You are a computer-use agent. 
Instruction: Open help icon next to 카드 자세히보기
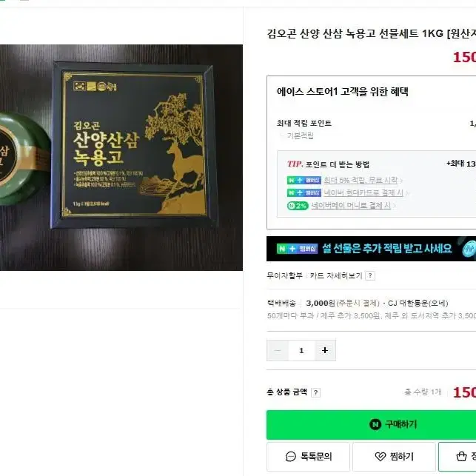(x=370, y=275)
